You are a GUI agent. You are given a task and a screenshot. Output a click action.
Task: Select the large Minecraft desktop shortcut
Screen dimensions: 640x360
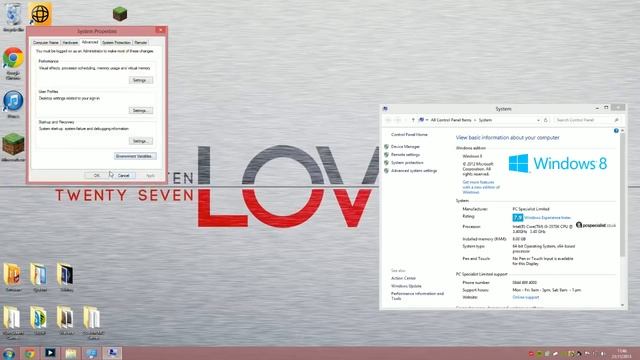pyautogui.click(x=13, y=147)
